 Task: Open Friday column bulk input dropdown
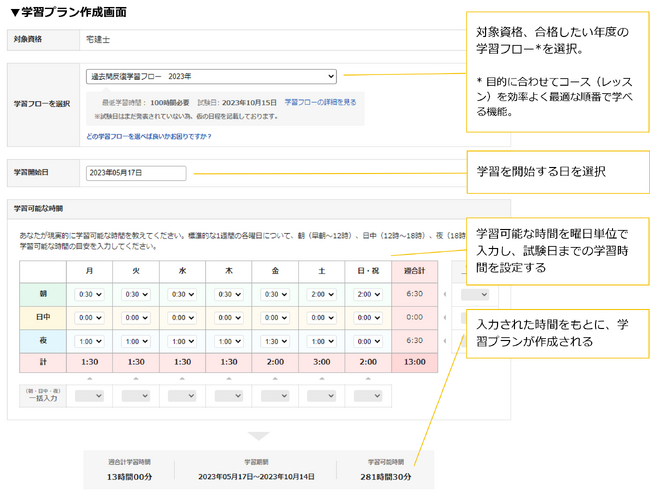click(273, 396)
